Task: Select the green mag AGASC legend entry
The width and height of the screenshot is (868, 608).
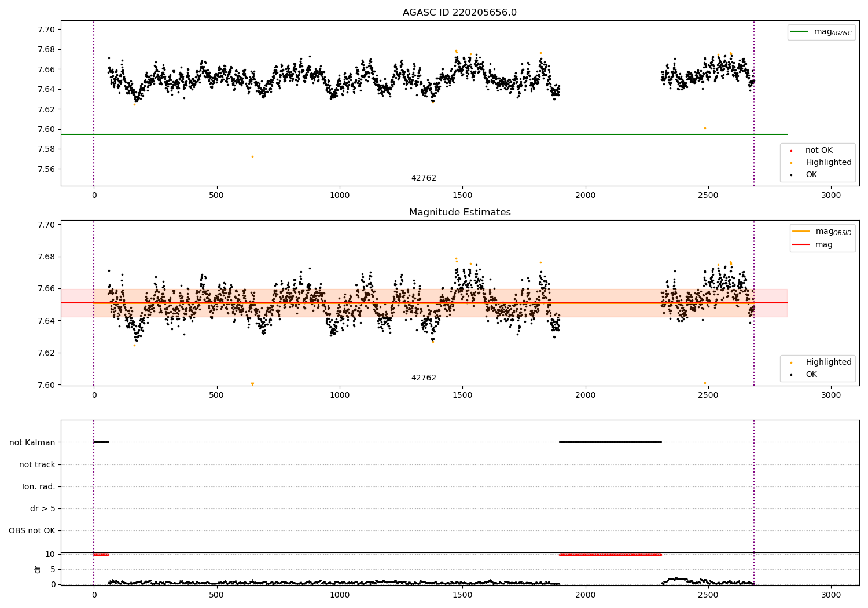Action: (821, 32)
